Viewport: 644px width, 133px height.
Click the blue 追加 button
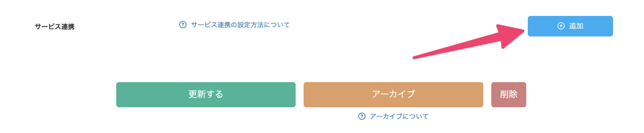point(570,26)
